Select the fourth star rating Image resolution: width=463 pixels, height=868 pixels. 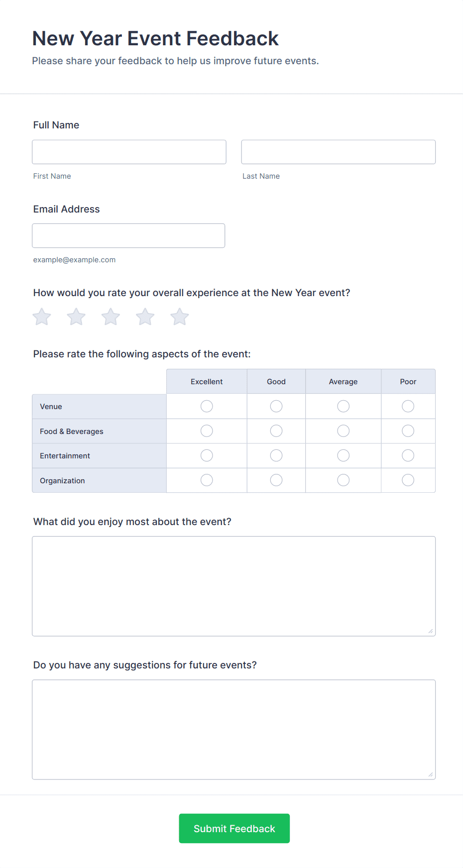(x=144, y=317)
